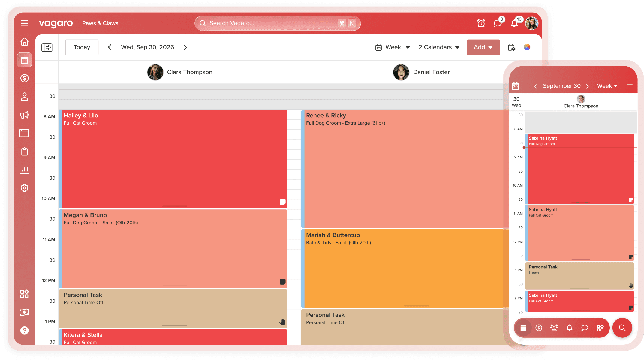Click the multicolor color wheel swatch
This screenshot has width=644, height=360.
(x=527, y=47)
